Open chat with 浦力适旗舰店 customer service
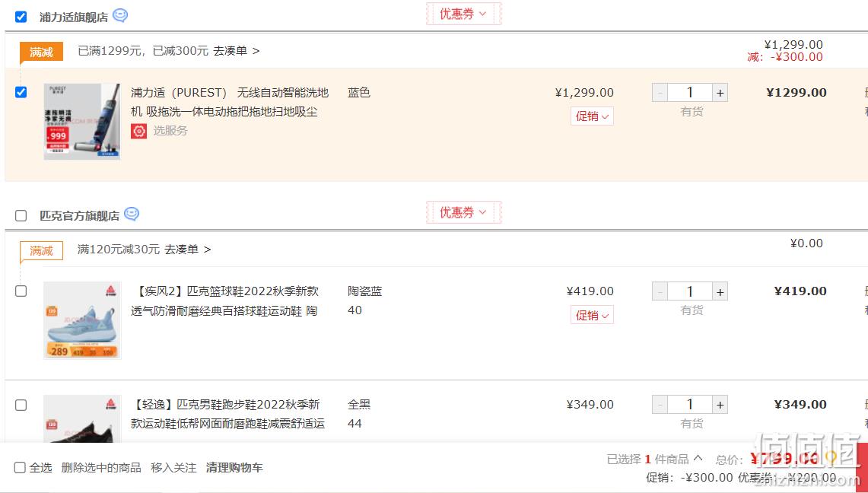868x493 pixels. 120,15
